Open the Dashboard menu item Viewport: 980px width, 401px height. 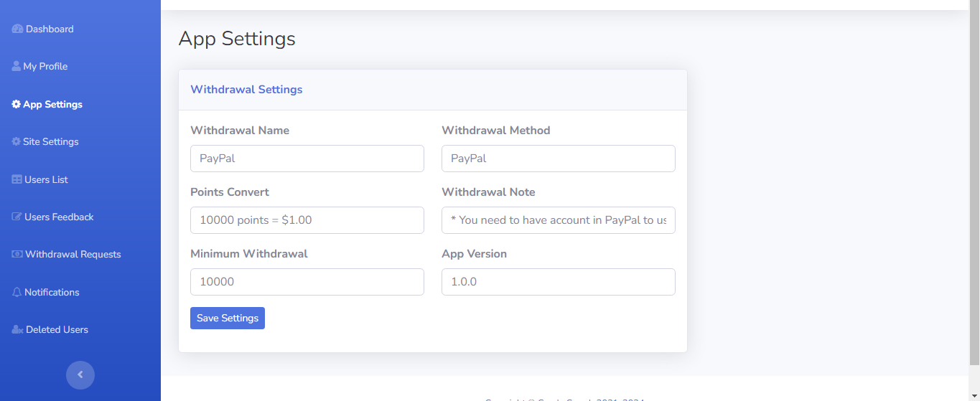tap(50, 29)
